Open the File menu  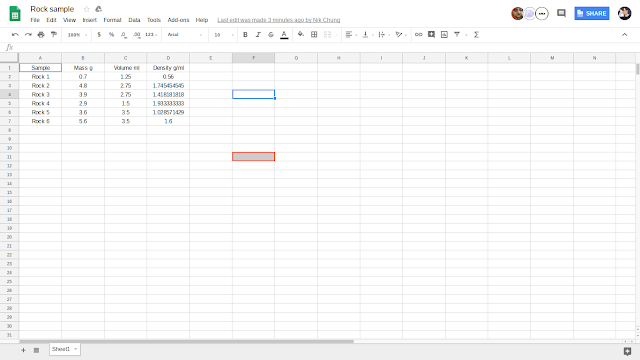point(35,20)
